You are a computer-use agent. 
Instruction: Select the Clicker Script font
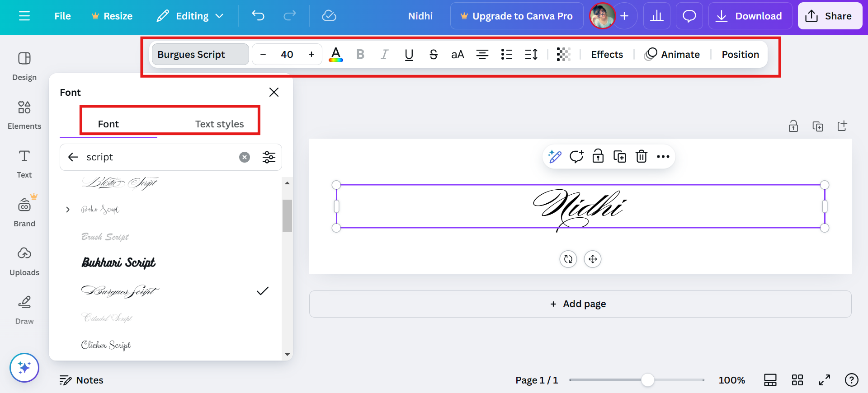(106, 345)
